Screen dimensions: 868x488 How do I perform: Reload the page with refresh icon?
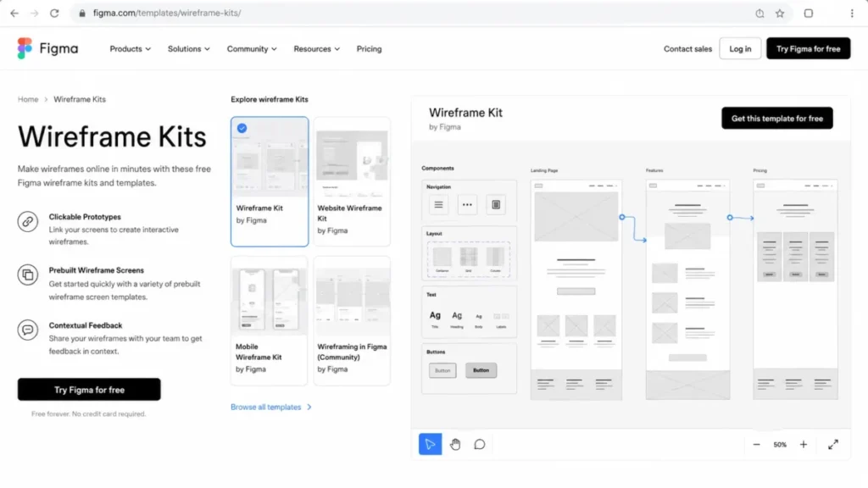tap(54, 14)
